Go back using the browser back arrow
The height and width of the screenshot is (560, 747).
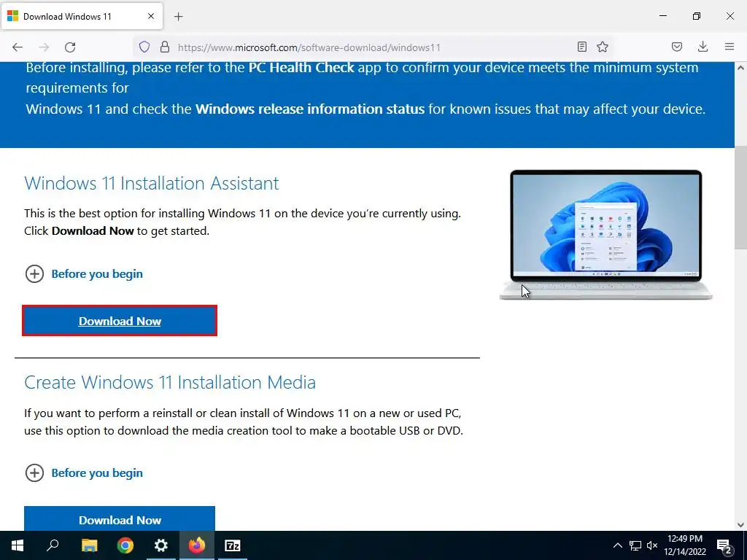(18, 47)
